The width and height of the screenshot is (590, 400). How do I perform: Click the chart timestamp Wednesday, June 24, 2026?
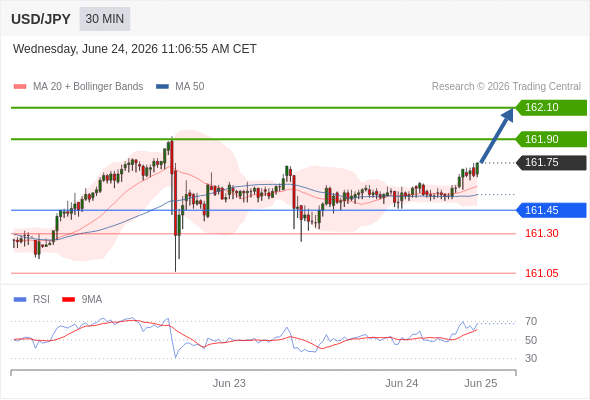click(134, 49)
